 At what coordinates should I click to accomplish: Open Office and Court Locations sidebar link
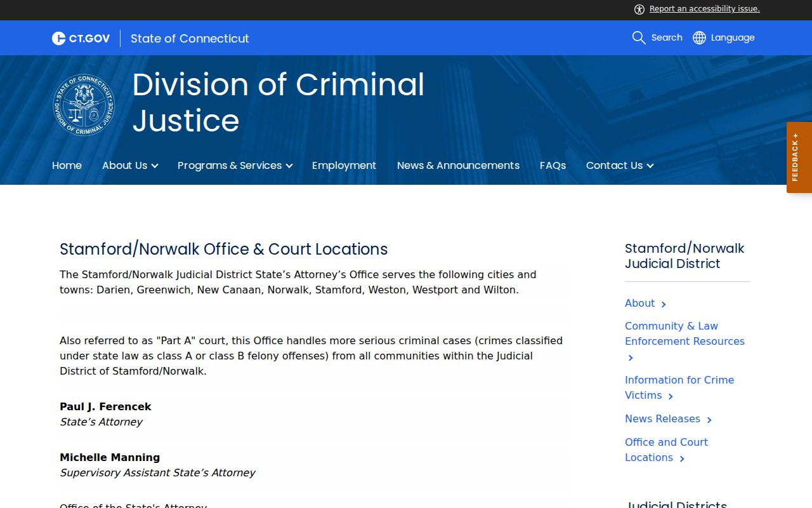666,450
